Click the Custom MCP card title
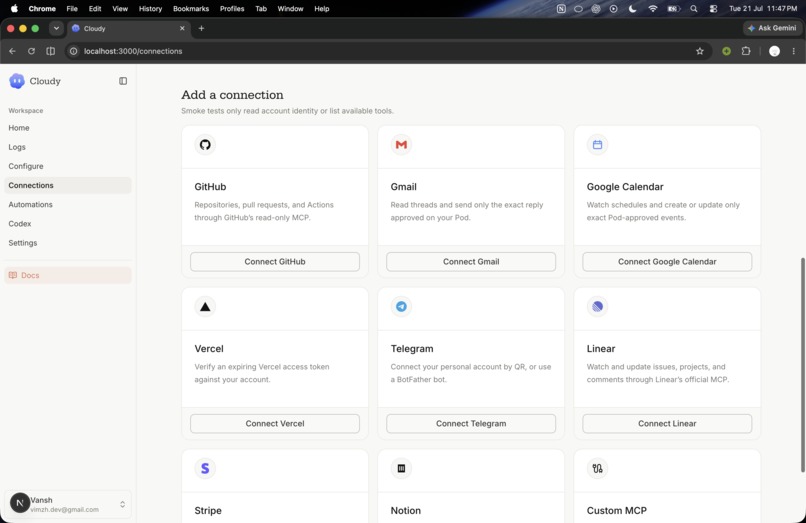This screenshot has width=806, height=523. pyautogui.click(x=617, y=511)
